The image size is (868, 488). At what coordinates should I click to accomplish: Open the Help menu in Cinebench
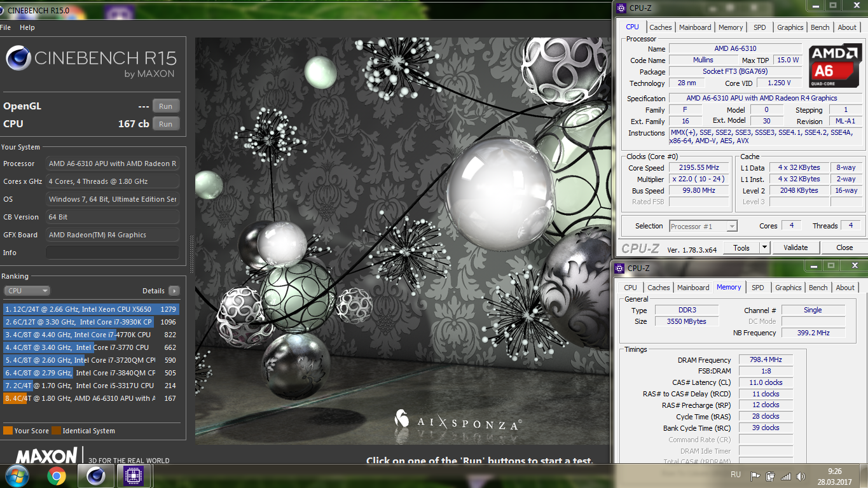pos(27,28)
